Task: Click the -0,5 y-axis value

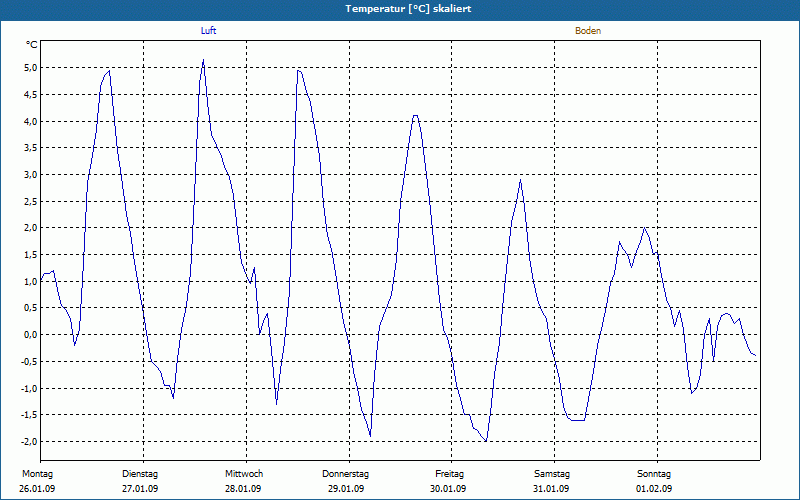Action: pos(29,361)
